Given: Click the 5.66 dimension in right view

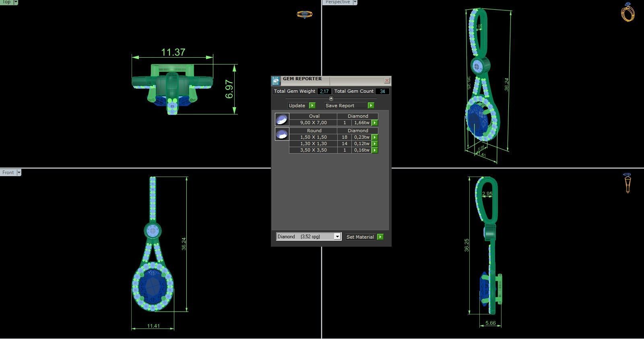Looking at the screenshot, I should [x=491, y=323].
